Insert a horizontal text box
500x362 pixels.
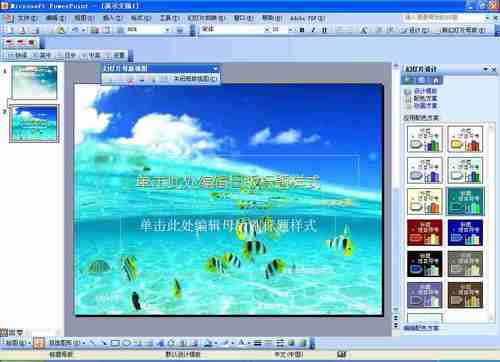click(x=138, y=343)
